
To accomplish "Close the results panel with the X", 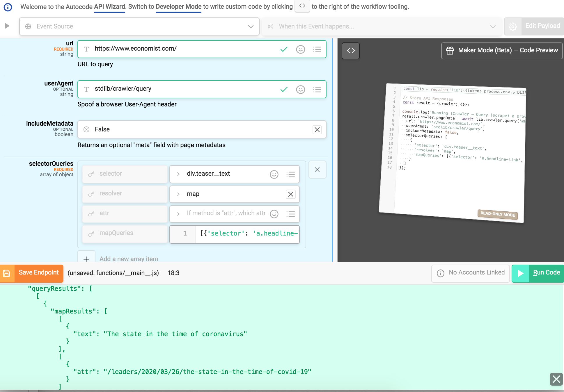I will [x=556, y=379].
